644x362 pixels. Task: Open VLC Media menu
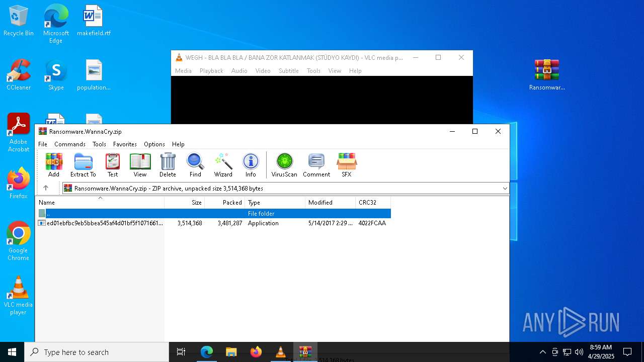pos(183,71)
